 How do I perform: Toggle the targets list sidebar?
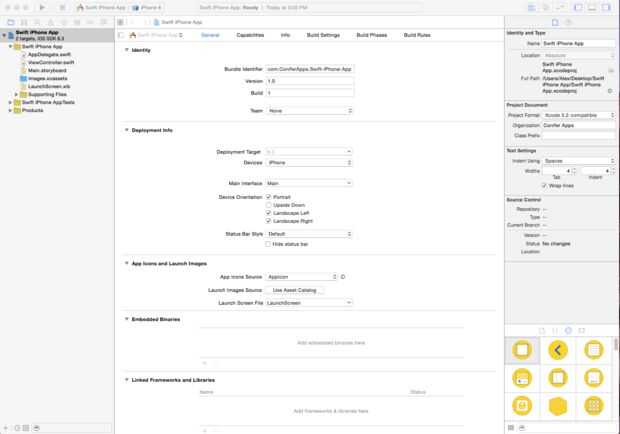pyautogui.click(x=121, y=35)
